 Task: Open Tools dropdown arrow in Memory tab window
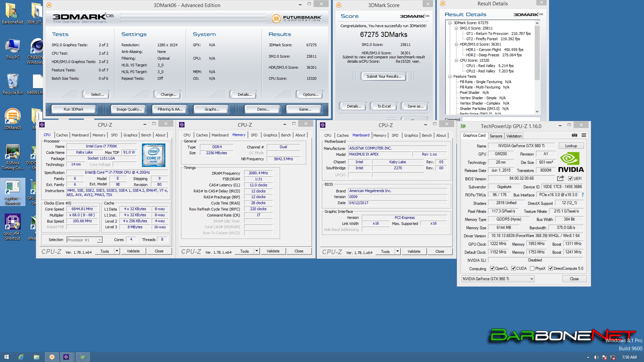pyautogui.click(x=257, y=251)
